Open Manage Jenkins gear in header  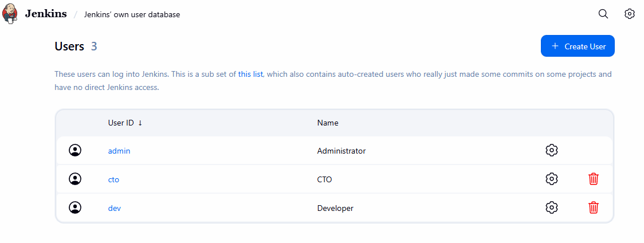click(x=629, y=14)
